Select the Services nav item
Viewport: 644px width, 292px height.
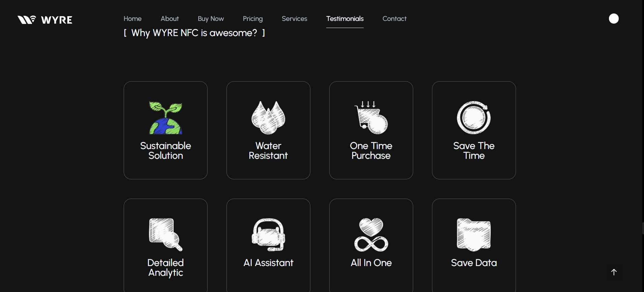click(294, 19)
